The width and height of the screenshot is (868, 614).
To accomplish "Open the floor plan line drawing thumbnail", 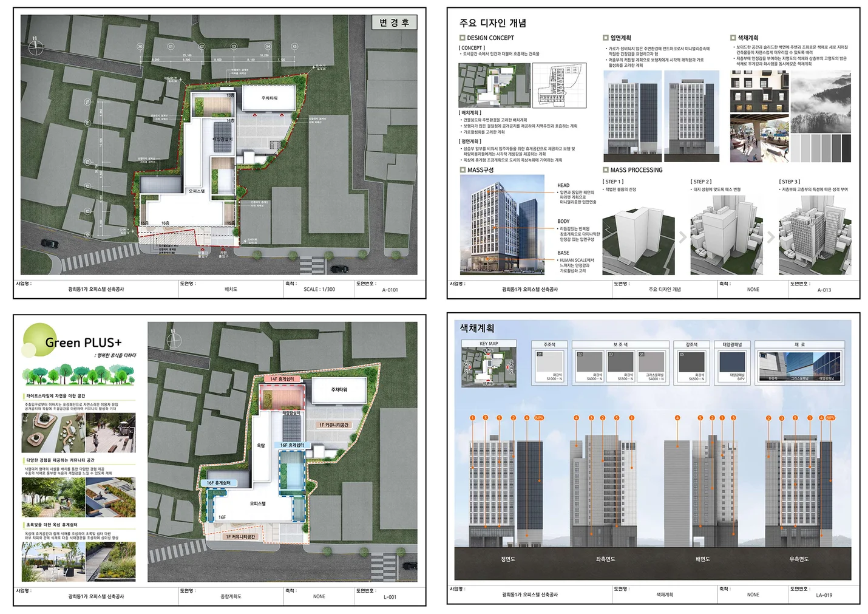I will [560, 85].
